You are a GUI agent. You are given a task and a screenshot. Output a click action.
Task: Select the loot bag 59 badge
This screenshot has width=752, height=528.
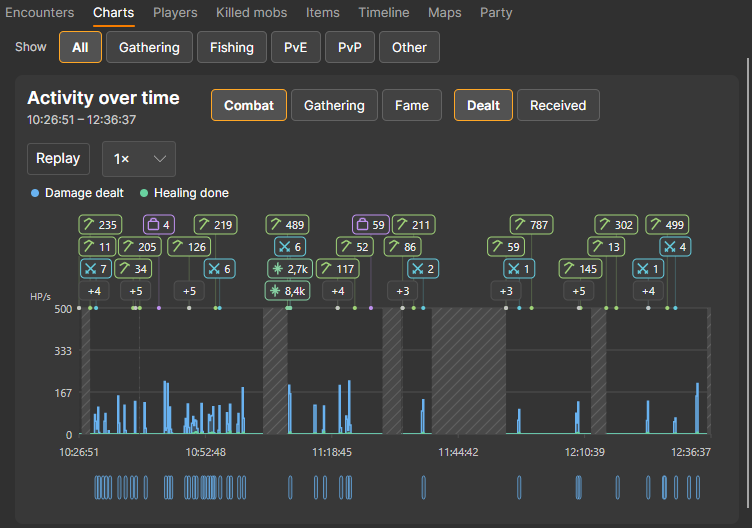pos(371,224)
